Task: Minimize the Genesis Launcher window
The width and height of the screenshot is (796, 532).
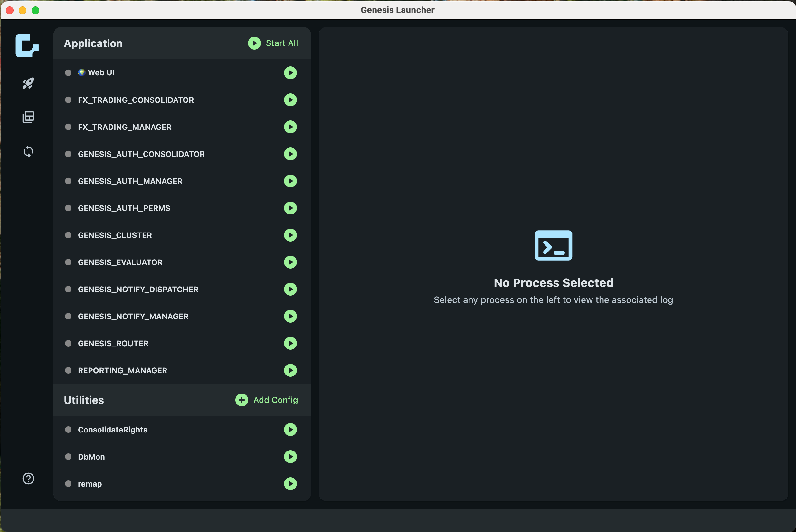Action: [23, 10]
